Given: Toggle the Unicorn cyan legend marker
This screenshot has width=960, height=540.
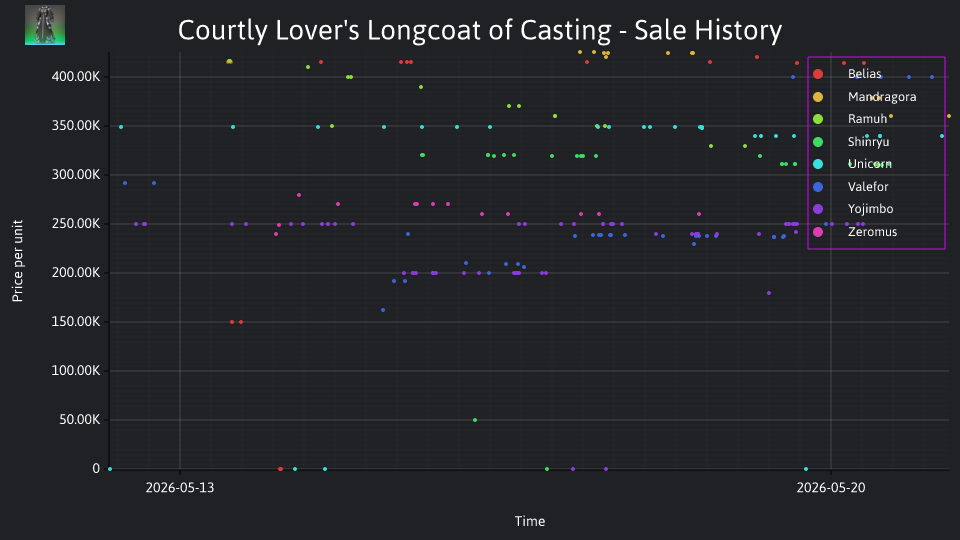Looking at the screenshot, I should [817, 164].
